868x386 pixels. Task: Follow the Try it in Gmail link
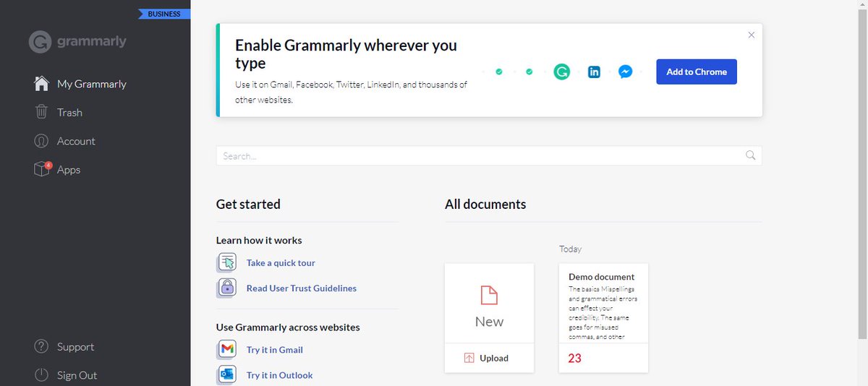275,350
